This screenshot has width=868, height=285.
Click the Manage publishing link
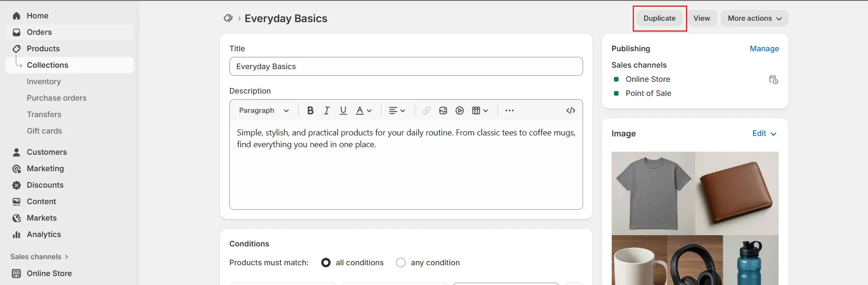click(x=764, y=48)
